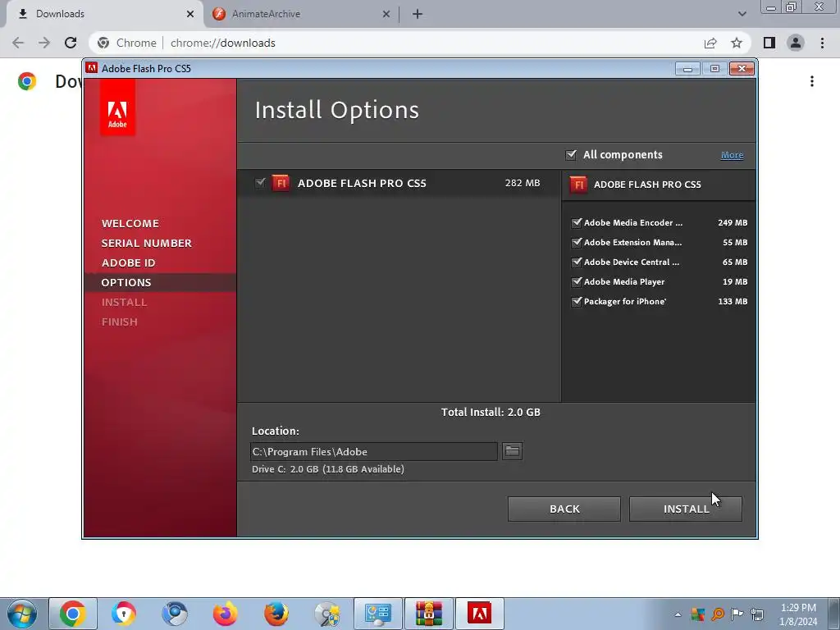Go forward in Chrome browser
The image size is (840, 630).
[44, 43]
